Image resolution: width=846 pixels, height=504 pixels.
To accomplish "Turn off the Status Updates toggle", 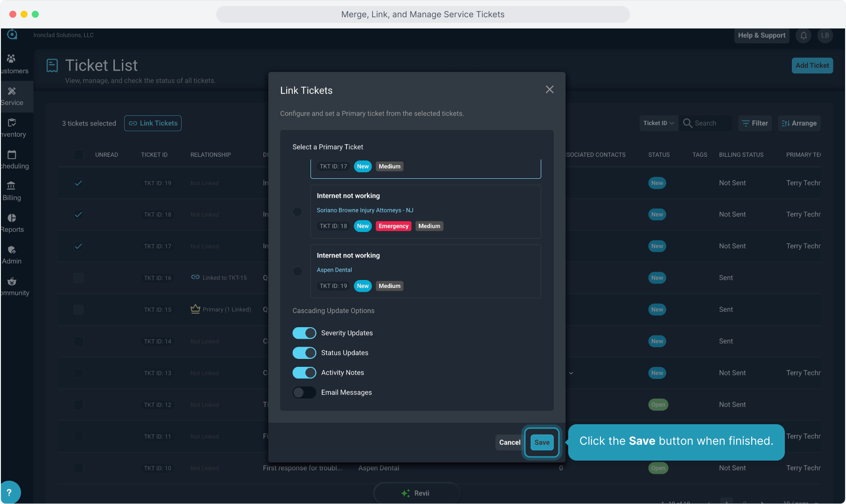I will click(x=304, y=353).
